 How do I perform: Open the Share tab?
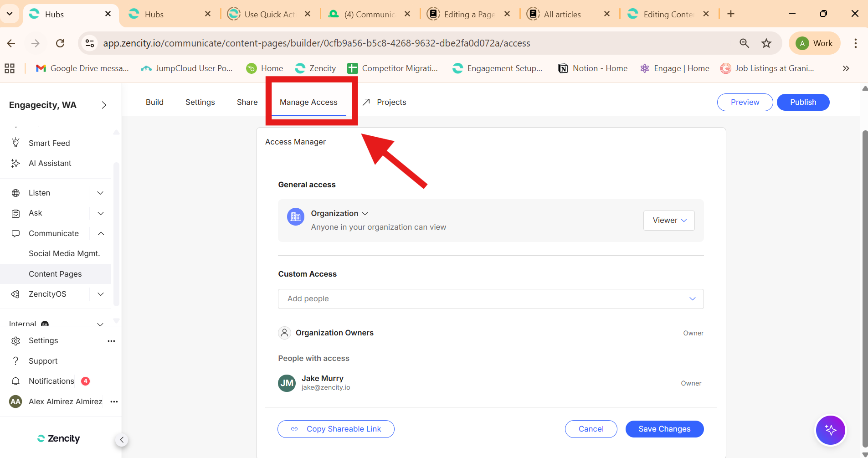(x=247, y=102)
